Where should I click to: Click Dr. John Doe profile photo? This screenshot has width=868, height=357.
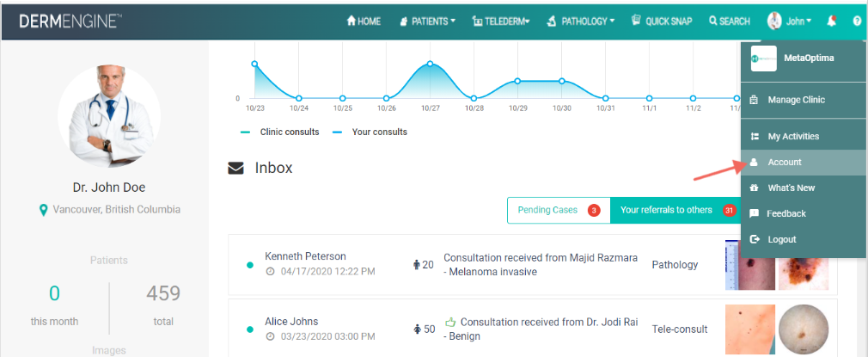pos(109,116)
